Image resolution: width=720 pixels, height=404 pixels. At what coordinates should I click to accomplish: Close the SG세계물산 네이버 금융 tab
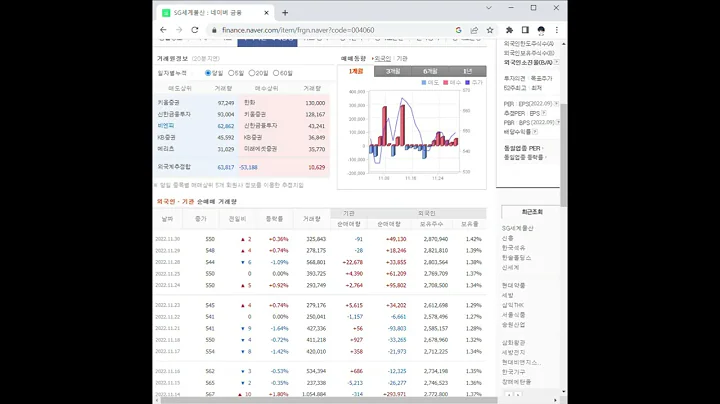click(266, 13)
